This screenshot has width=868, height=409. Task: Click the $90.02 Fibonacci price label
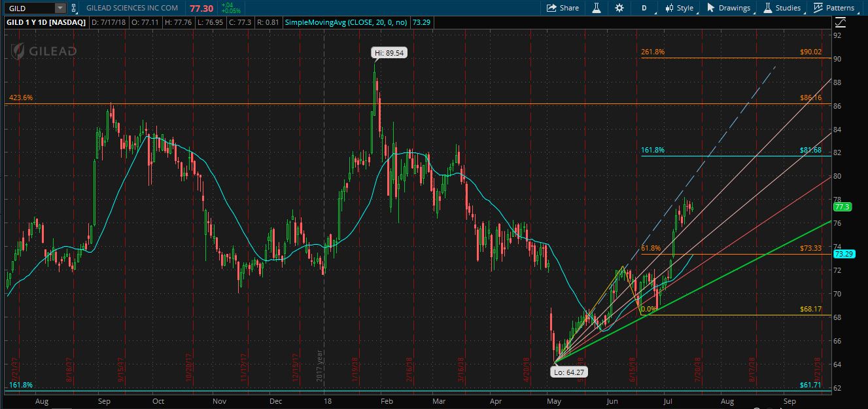click(x=810, y=52)
